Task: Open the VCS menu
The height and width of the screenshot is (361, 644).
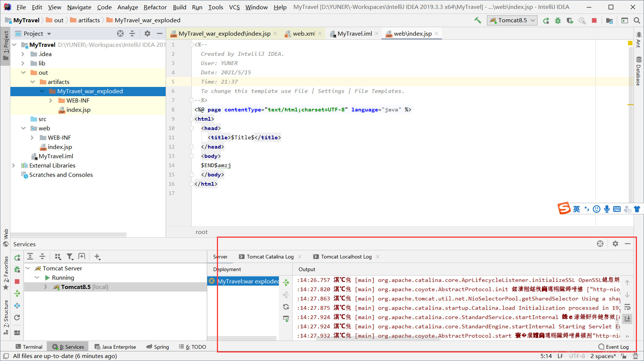Action: pyautogui.click(x=234, y=7)
